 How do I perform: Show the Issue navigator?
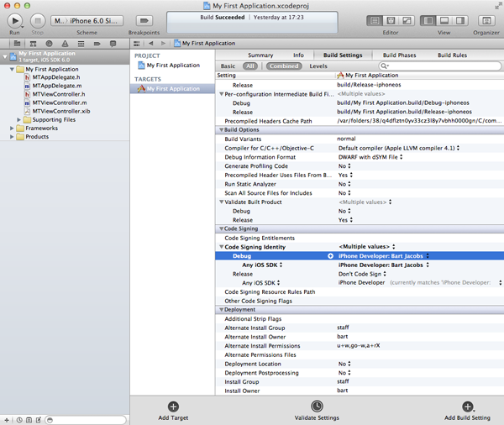[65, 44]
